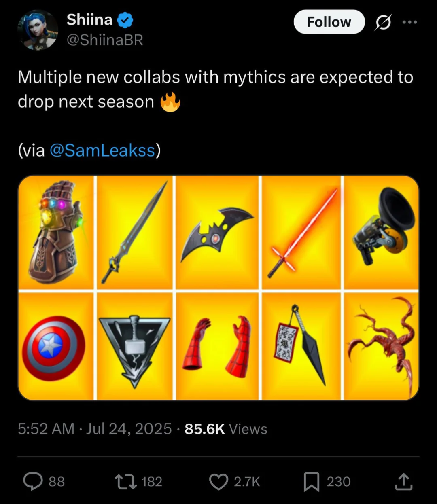Follow the Shiina account
Screen dimensions: 437x504
click(329, 22)
